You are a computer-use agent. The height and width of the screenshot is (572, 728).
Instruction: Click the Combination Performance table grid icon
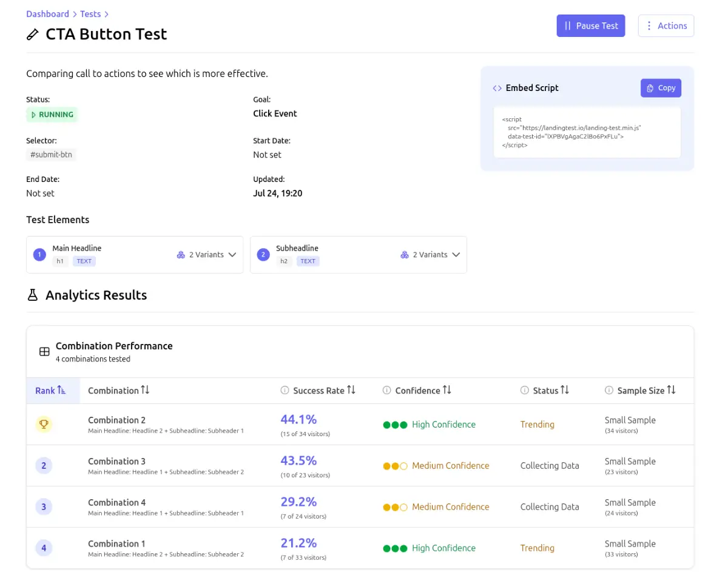pos(44,352)
